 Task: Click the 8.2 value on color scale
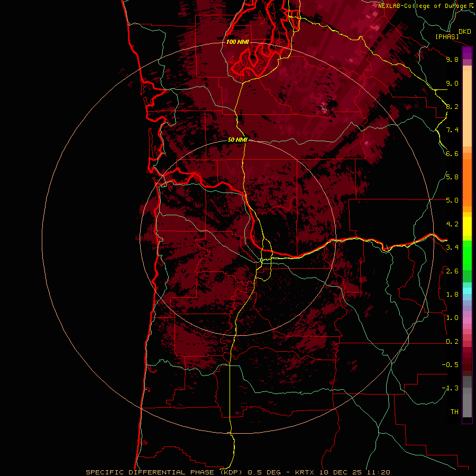(452, 106)
